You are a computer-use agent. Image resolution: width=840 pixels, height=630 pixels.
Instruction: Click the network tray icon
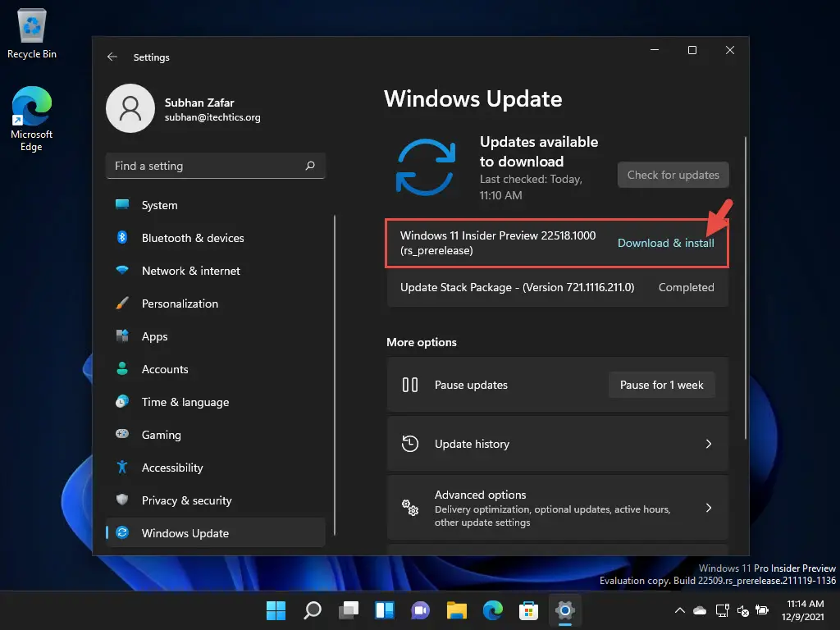pyautogui.click(x=722, y=610)
